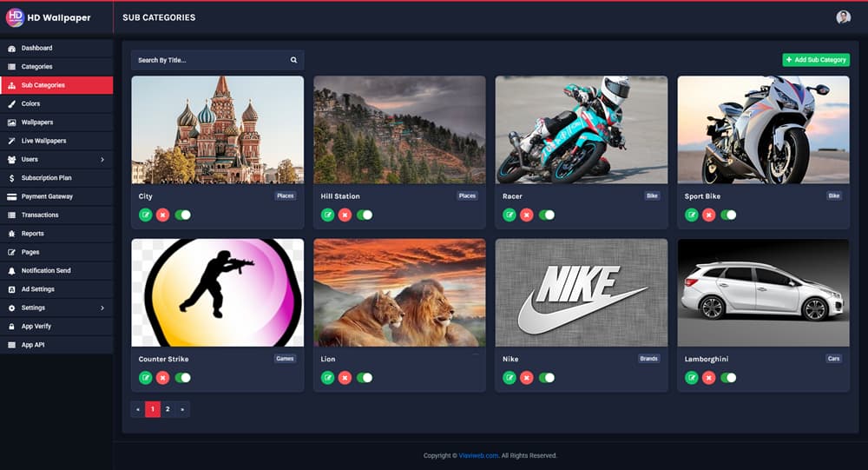Delete the Racer sub category
868x470 pixels.
click(527, 215)
